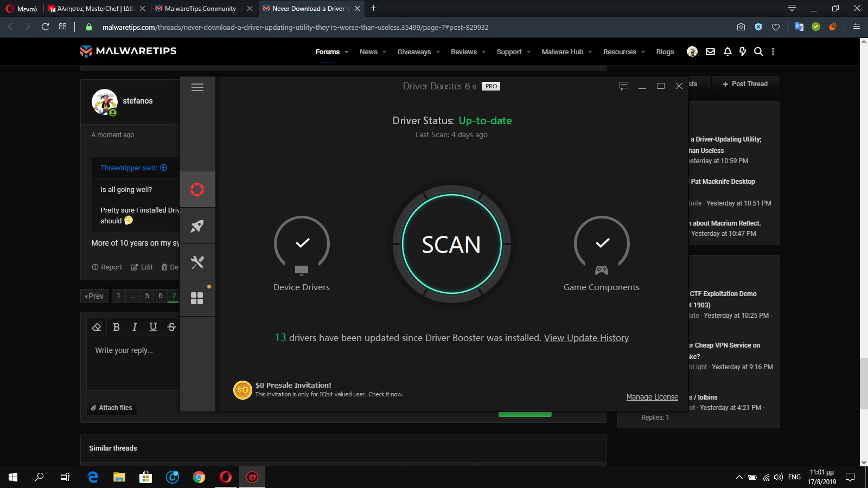The image size is (868, 488).
Task: Select the red Driver update sidebar icon
Action: [x=197, y=189]
